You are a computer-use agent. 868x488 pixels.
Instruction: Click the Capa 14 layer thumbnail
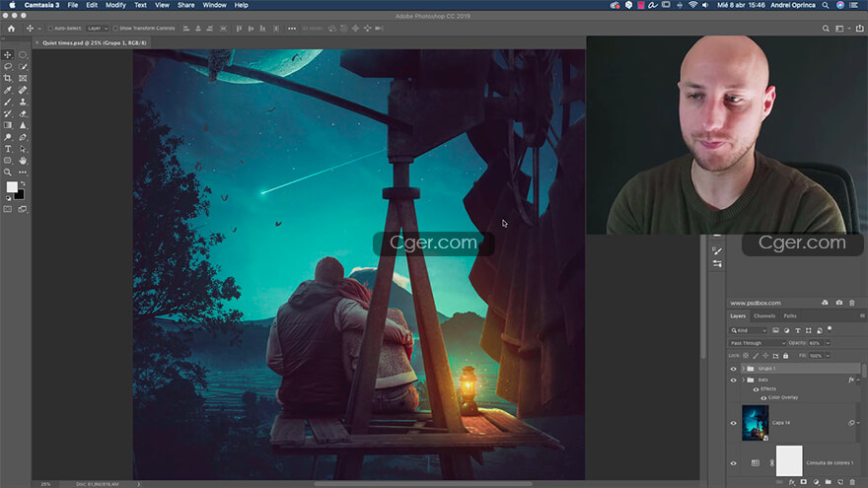756,423
